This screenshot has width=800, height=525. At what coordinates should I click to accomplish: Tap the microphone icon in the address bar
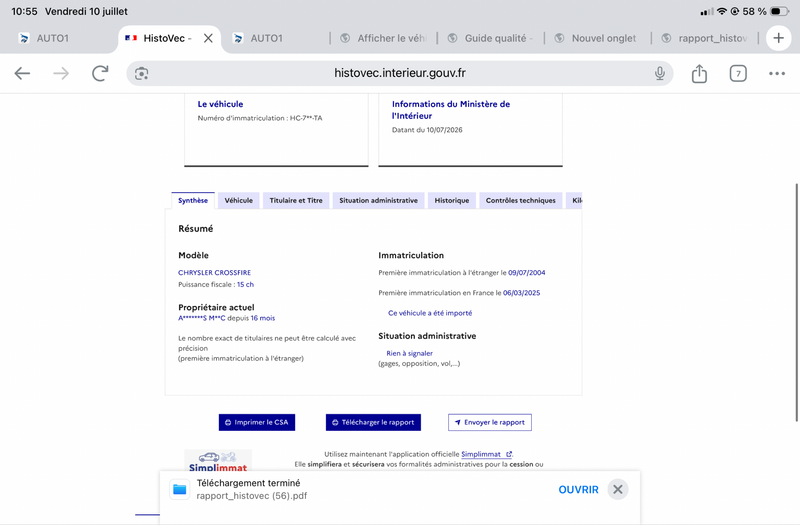(660, 73)
